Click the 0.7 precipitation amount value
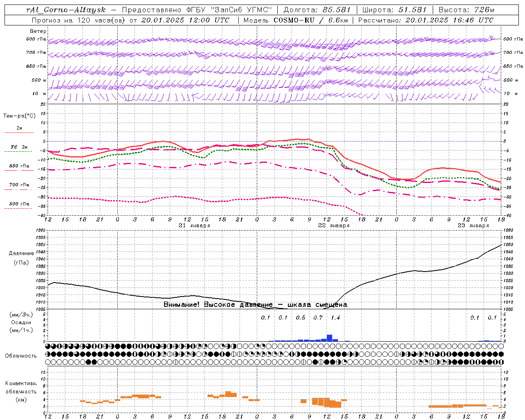This screenshot has width=525, height=420. pos(318,317)
